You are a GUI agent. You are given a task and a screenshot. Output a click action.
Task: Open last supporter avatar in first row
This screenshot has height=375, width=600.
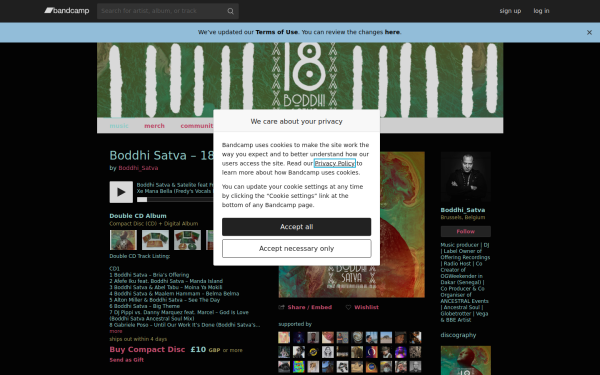[x=415, y=338]
